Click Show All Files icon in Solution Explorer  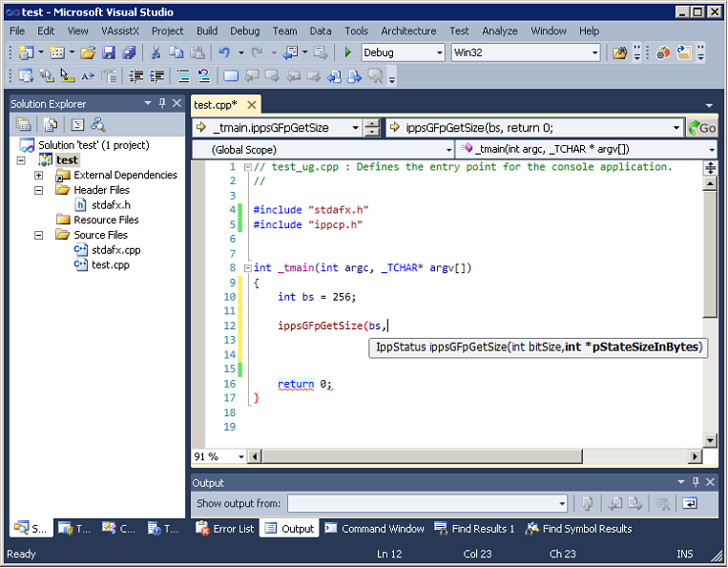50,125
